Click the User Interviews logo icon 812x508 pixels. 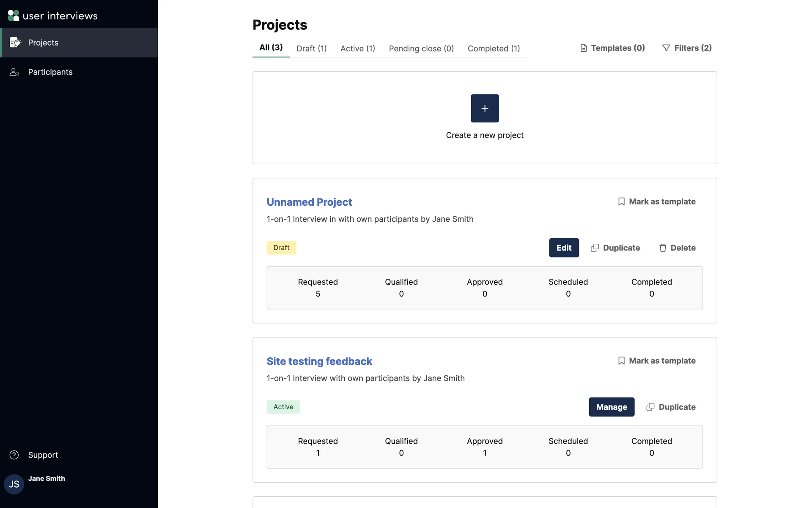[x=14, y=16]
